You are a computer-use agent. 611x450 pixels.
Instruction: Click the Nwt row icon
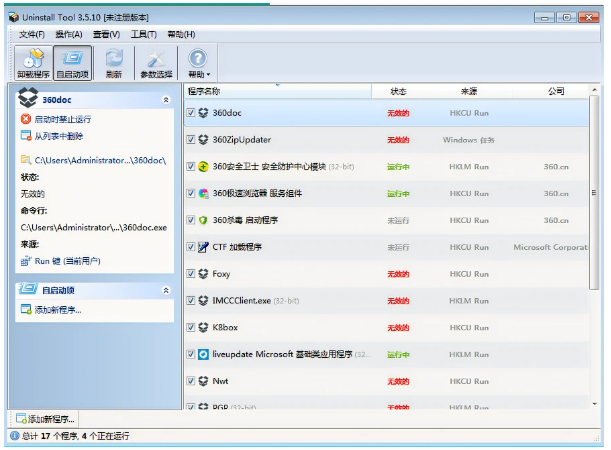click(203, 381)
